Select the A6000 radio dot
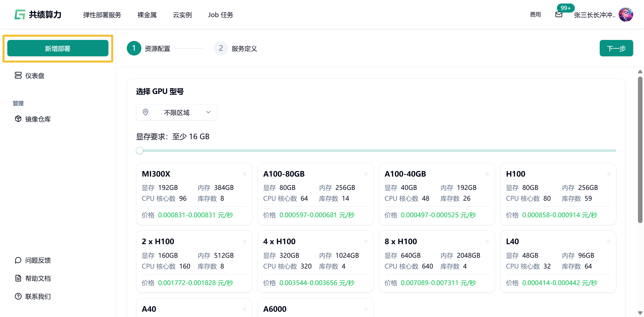Image resolution: width=644 pixels, height=317 pixels. coord(366,309)
